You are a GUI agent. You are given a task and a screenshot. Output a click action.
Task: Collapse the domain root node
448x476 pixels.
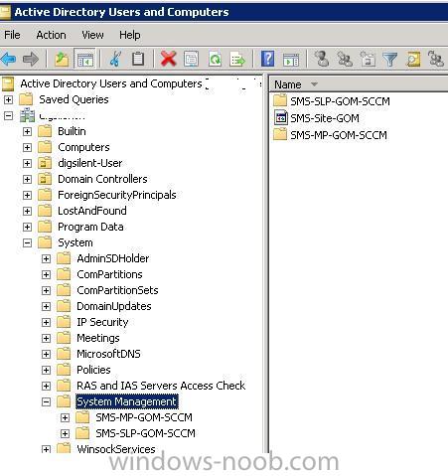click(8, 115)
